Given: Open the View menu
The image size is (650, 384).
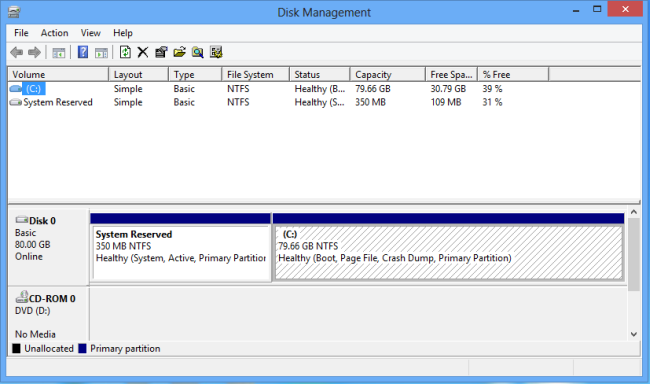Looking at the screenshot, I should [x=90, y=33].
